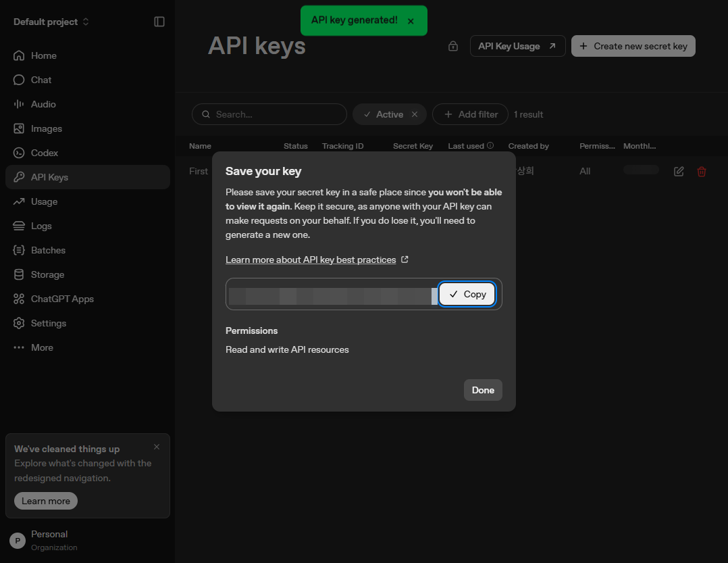Open Home in the sidebar
This screenshot has height=563, width=728.
coord(87,55)
